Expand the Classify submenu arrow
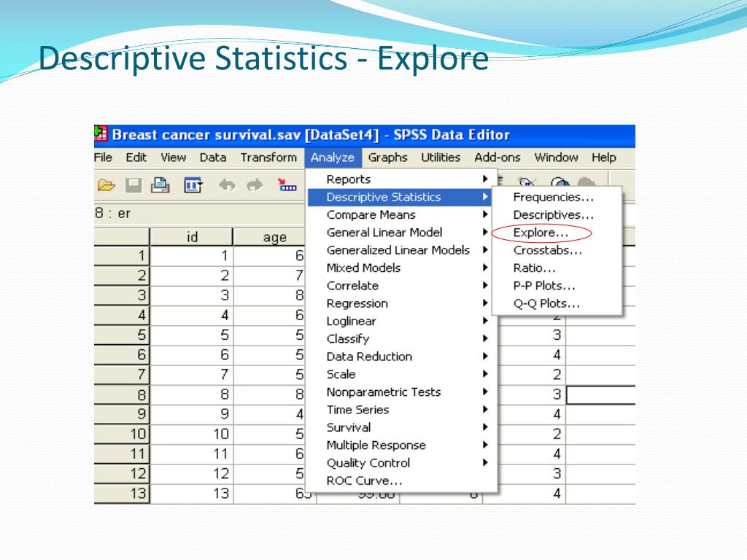 485,338
